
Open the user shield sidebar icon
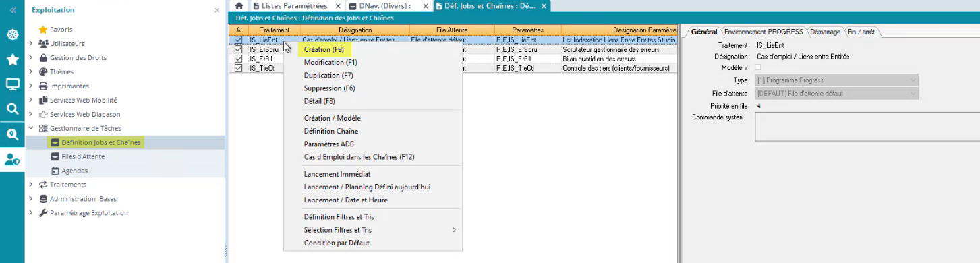12,159
